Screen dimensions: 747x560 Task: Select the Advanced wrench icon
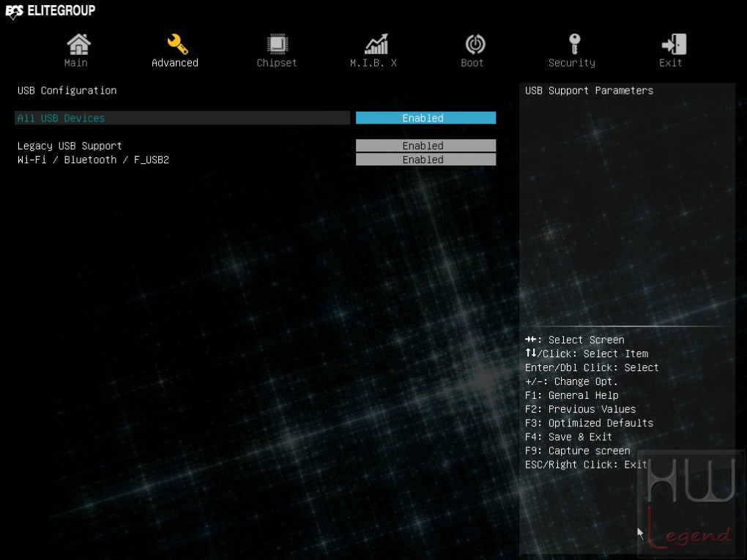(177, 44)
